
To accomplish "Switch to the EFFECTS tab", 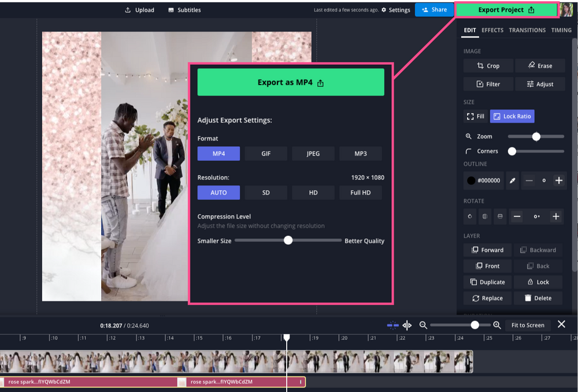I will pos(492,30).
